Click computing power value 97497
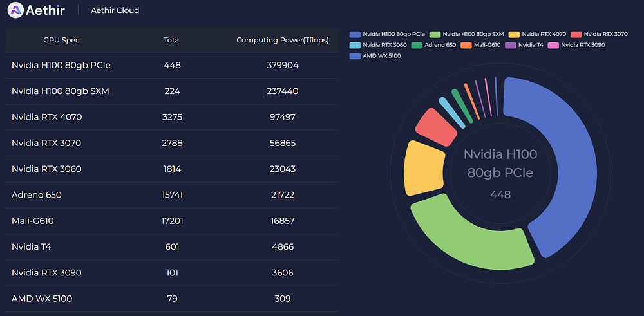644x316 pixels. (283, 117)
